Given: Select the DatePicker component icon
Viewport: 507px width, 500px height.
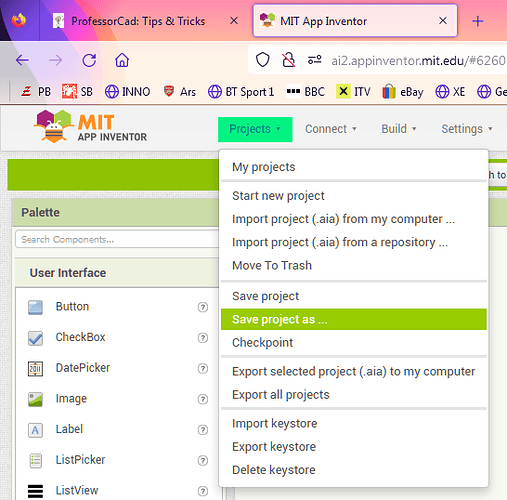Looking at the screenshot, I should tap(35, 368).
